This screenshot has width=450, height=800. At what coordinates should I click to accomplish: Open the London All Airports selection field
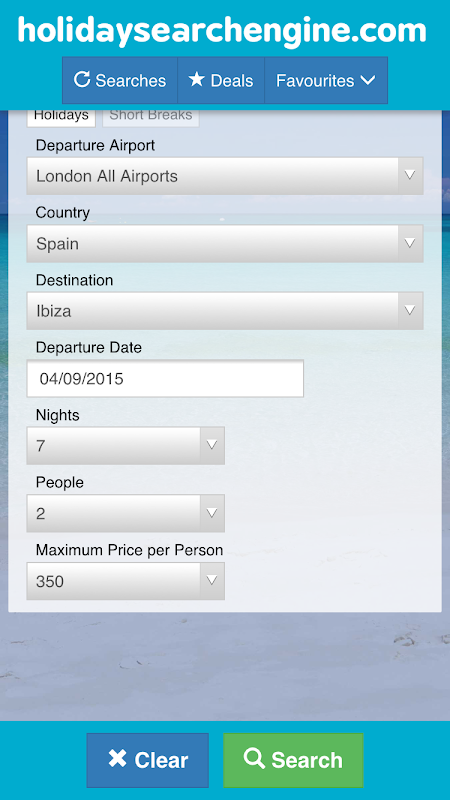tap(225, 176)
